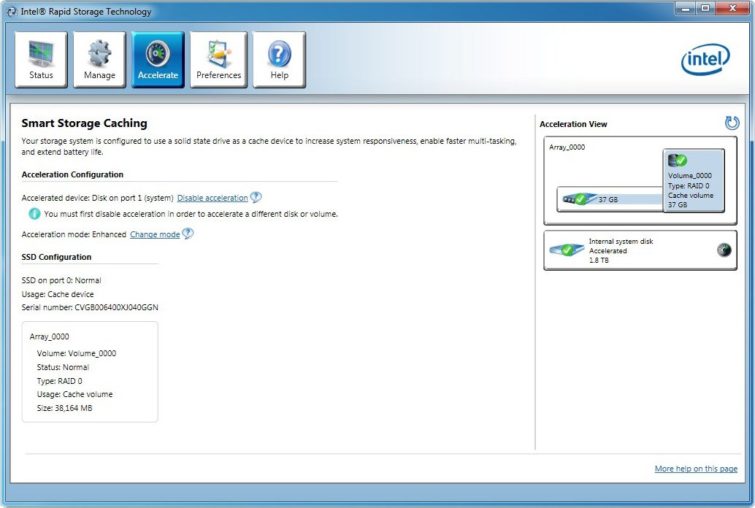Switch to the Manage tab
Screen dimensions: 755x508
99,60
